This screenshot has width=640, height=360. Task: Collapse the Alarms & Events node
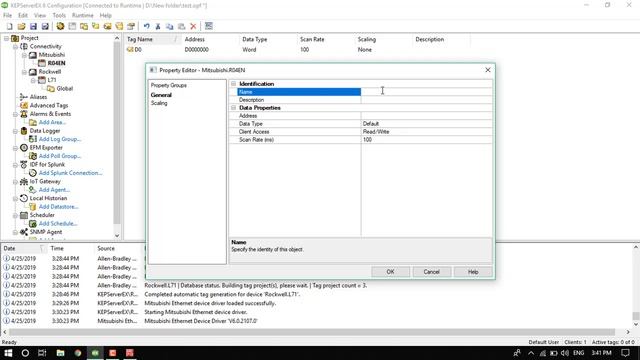16,114
